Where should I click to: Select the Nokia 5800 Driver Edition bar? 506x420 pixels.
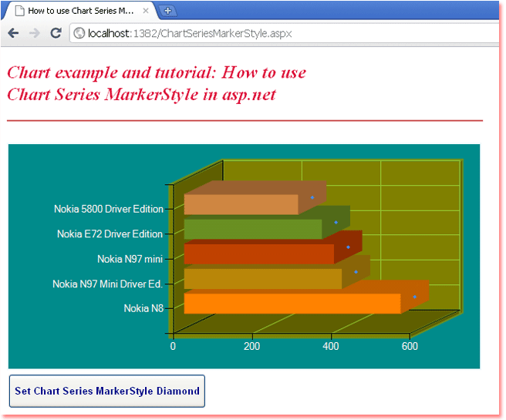pos(241,204)
